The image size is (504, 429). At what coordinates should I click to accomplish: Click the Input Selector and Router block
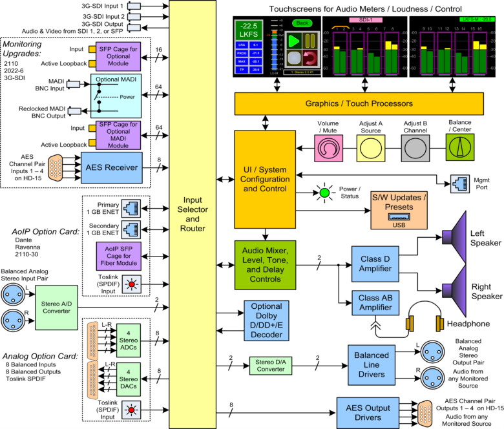pyautogui.click(x=193, y=214)
